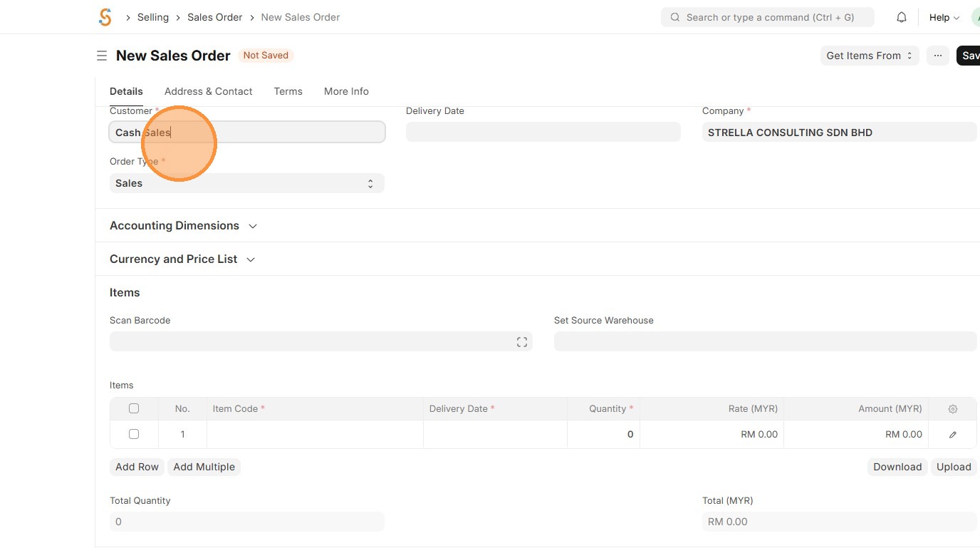Click the pencil edit icon in row 1
Screen dimensions: 980x548
[x=953, y=435]
